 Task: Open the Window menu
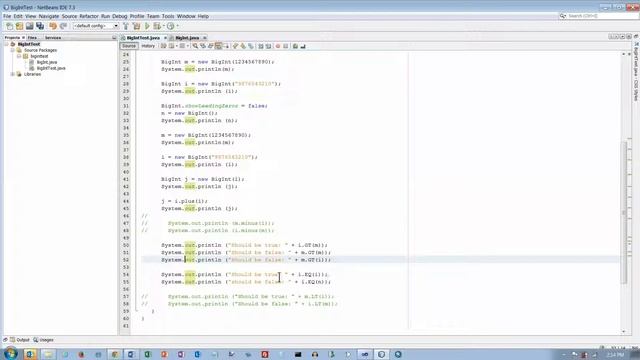[x=186, y=16]
